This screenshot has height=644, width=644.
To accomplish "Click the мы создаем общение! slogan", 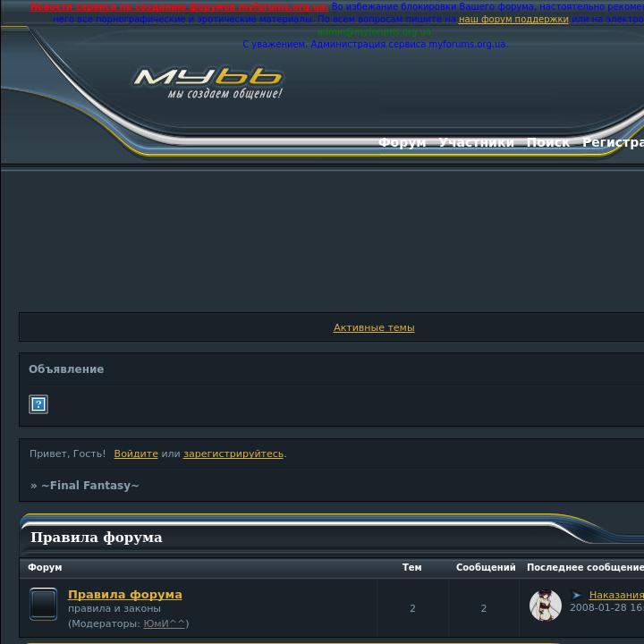I will [225, 94].
